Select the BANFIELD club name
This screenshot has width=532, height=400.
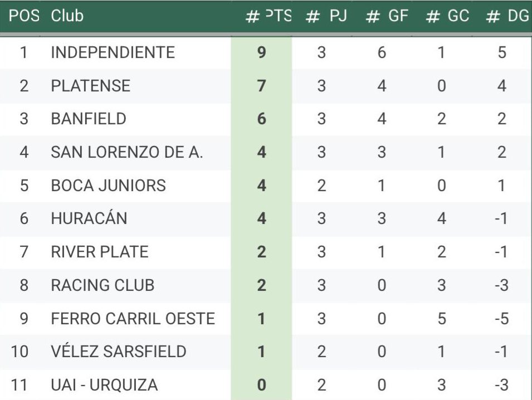tap(89, 119)
